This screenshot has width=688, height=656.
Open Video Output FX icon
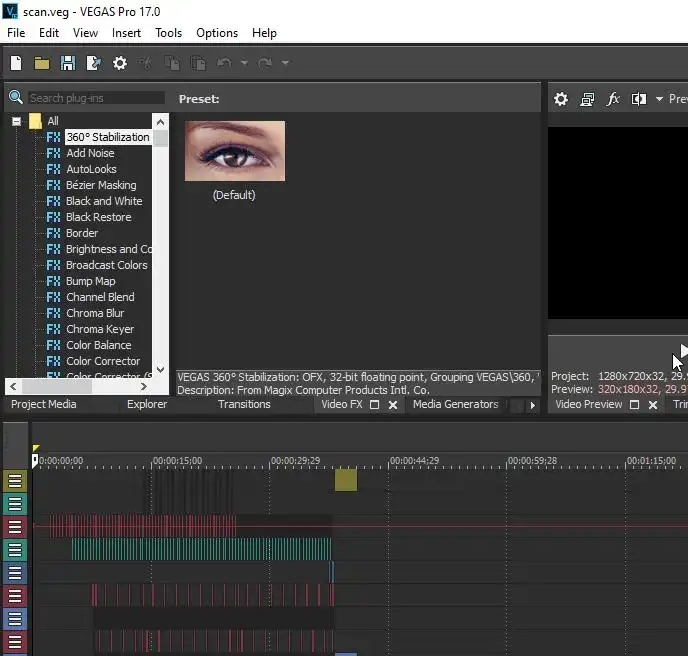613,99
